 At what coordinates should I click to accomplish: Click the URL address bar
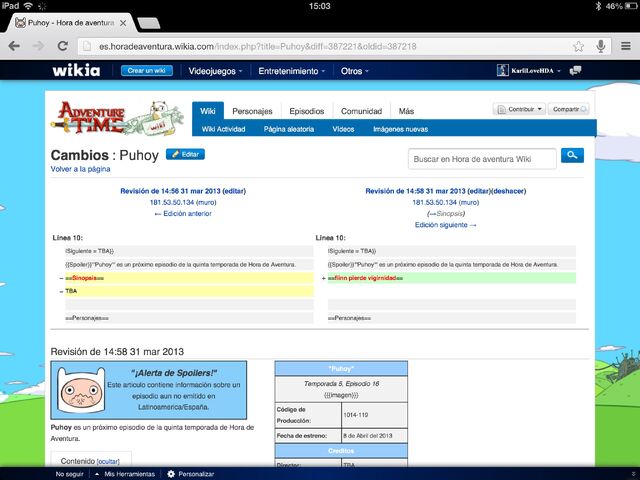pyautogui.click(x=322, y=46)
